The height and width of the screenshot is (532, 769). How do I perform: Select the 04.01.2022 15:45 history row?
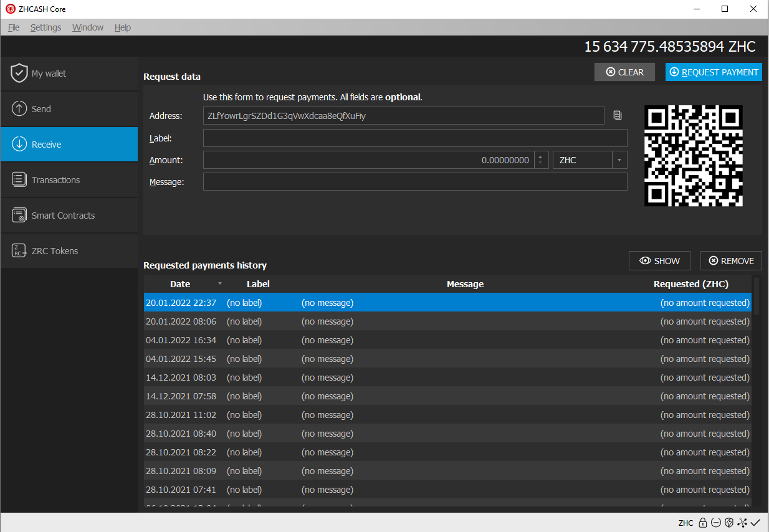click(x=447, y=359)
